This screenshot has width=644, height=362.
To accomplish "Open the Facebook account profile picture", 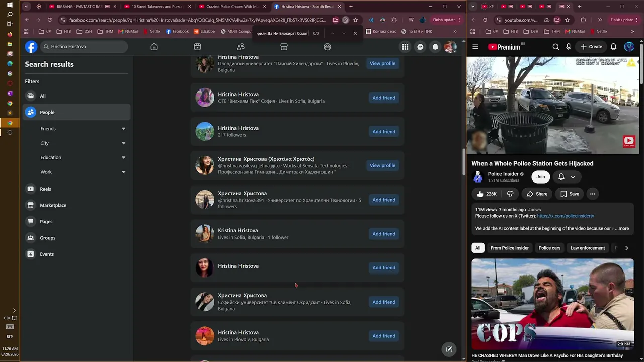I will [x=450, y=47].
